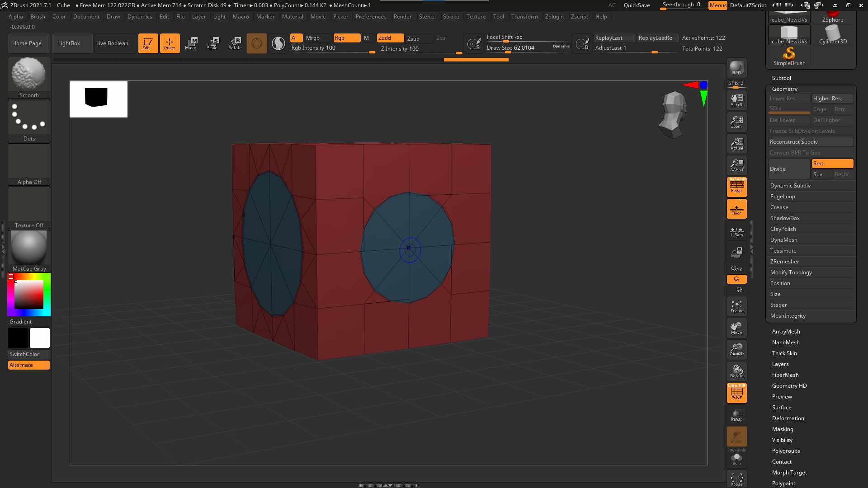The image size is (868, 488).
Task: Select the Rotate tool icon
Action: 235,43
